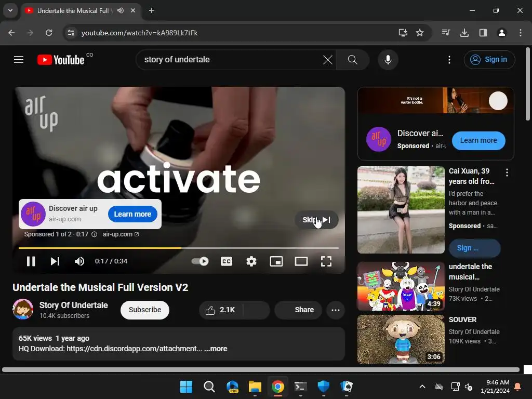Toggle the autoplay switch
The height and width of the screenshot is (399, 532).
pyautogui.click(x=200, y=261)
